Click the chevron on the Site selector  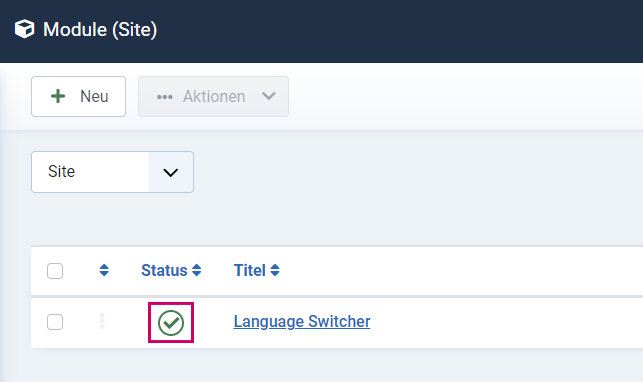(171, 173)
